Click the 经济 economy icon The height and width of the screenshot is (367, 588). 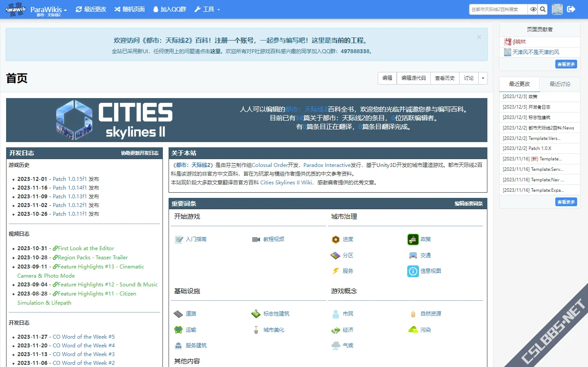click(x=335, y=330)
